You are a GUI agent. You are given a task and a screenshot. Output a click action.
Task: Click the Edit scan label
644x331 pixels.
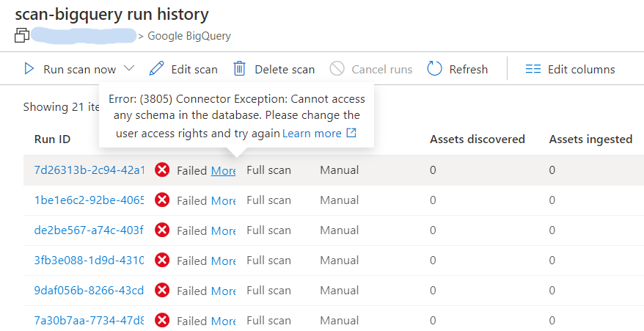(x=194, y=70)
